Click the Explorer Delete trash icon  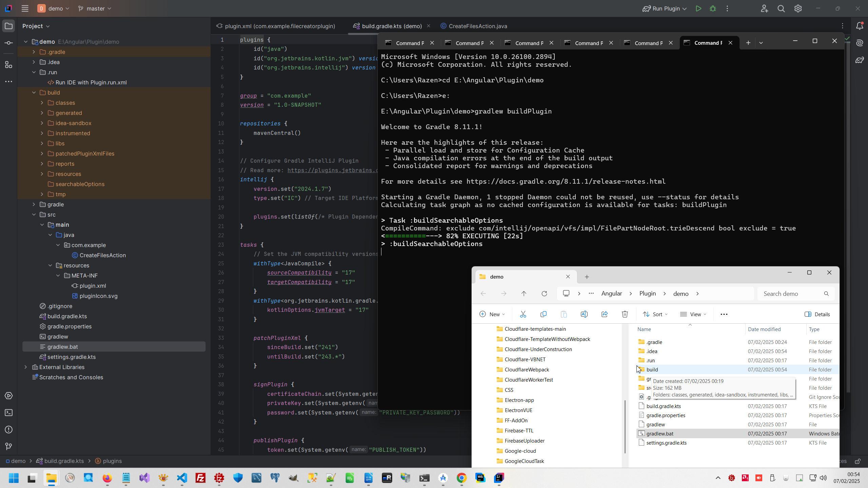tap(625, 314)
